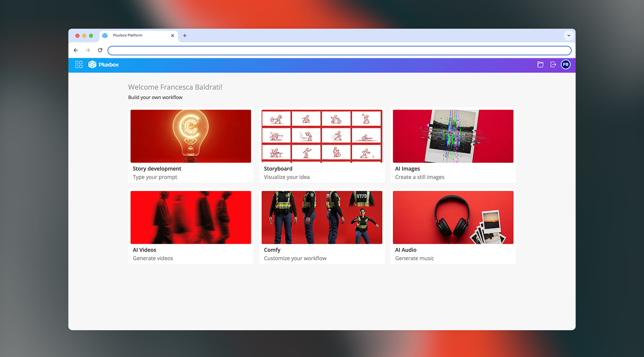The height and width of the screenshot is (357, 644).
Task: Open the AI Audio headphones thumbnail
Action: (453, 217)
